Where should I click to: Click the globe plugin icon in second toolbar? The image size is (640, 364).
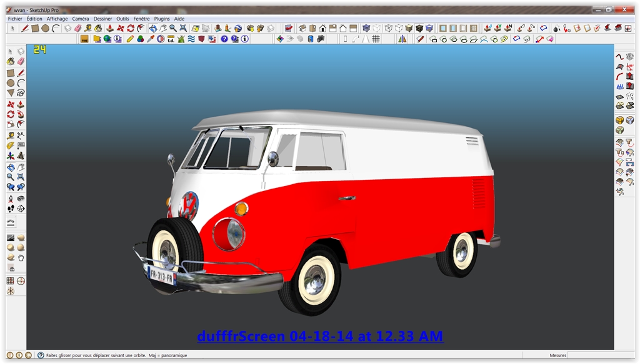107,39
